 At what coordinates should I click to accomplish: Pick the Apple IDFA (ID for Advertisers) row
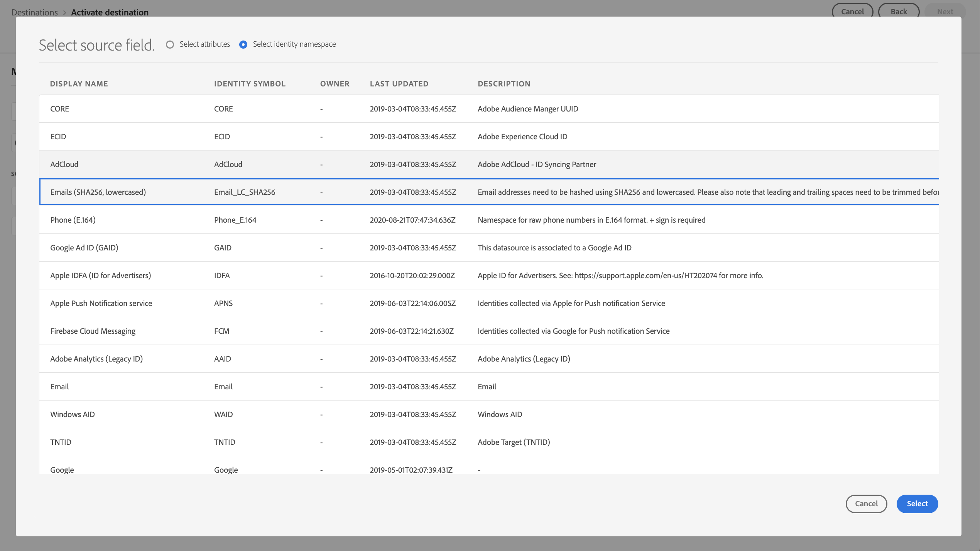[x=489, y=275]
